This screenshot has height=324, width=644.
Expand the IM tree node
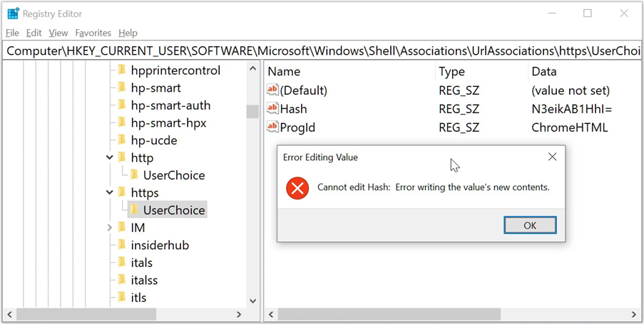[x=109, y=228]
